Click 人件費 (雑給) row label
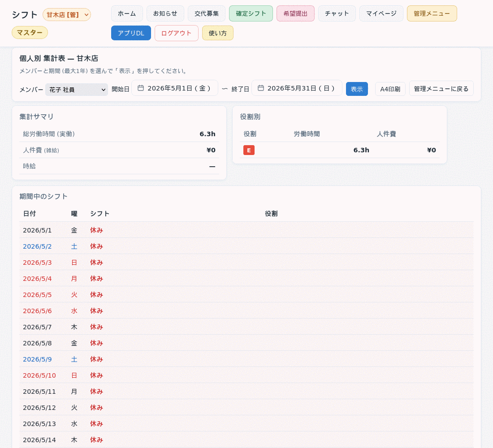The image size is (493, 448). click(x=41, y=150)
